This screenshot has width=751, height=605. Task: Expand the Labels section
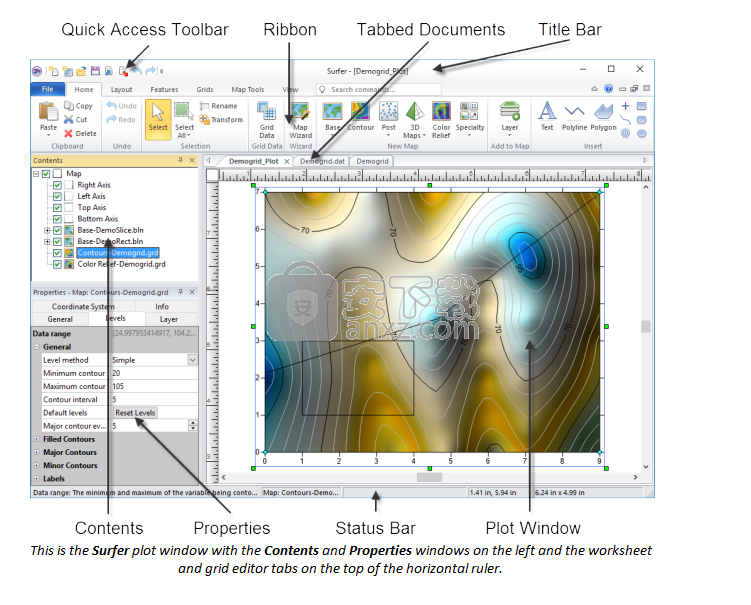[x=37, y=479]
